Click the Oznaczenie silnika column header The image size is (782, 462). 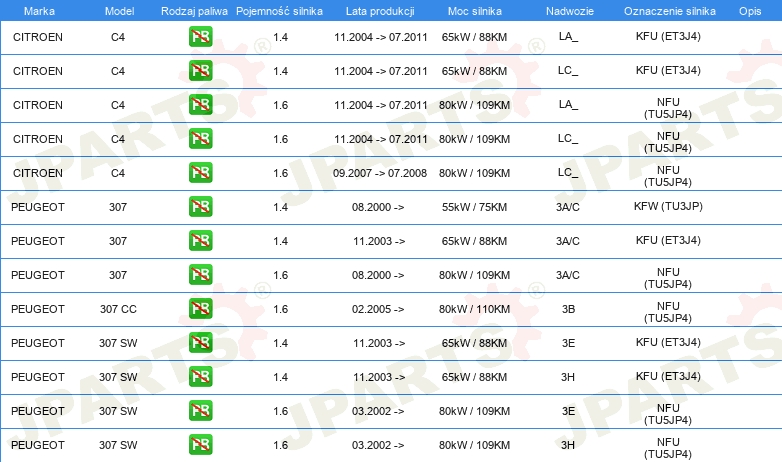coord(669,11)
